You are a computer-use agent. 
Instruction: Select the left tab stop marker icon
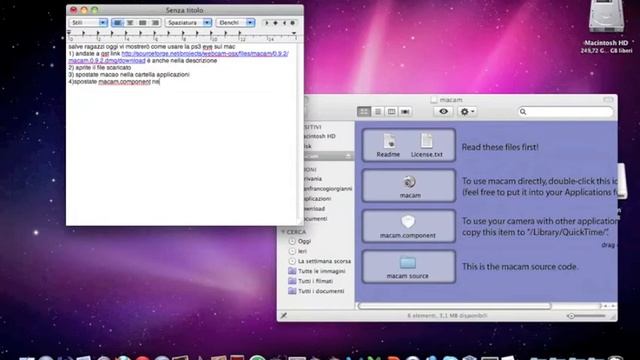tap(267, 23)
